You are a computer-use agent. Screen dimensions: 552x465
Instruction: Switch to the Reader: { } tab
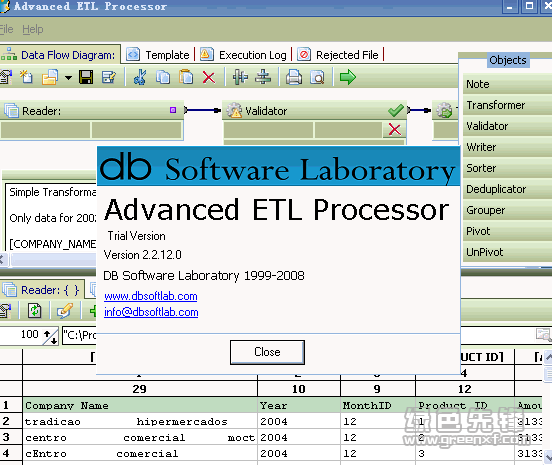click(x=42, y=290)
